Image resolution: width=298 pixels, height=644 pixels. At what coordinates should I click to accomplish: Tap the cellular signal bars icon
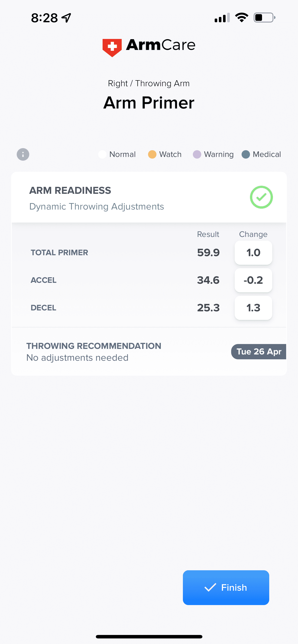pos(222,18)
